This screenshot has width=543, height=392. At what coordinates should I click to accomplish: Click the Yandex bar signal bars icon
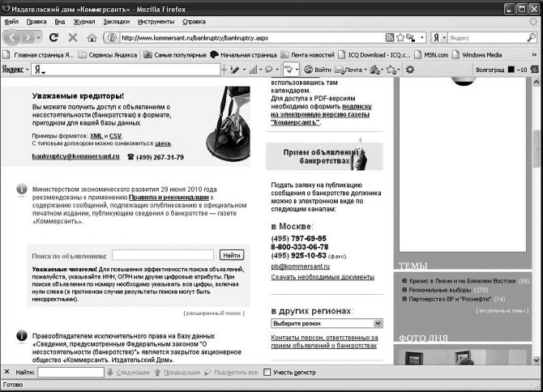[253, 70]
